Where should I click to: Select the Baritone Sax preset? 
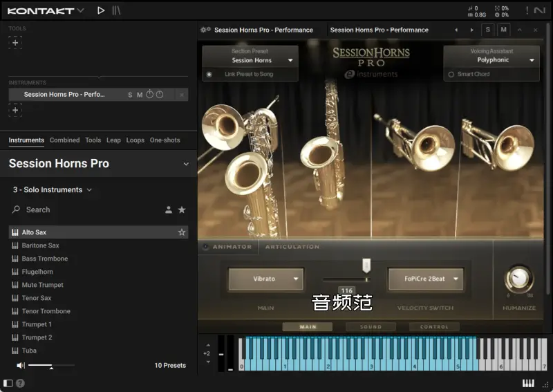[x=98, y=245]
